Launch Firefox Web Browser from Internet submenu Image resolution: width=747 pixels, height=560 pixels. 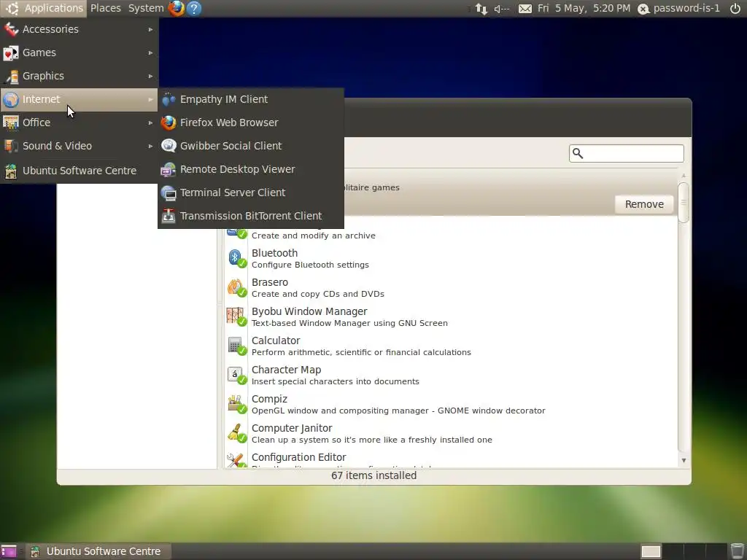251,122
